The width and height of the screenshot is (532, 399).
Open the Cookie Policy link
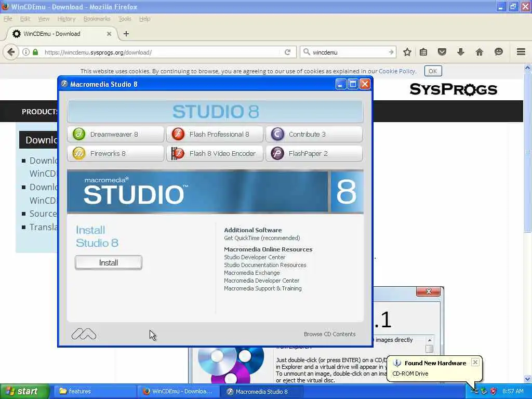[397, 71]
